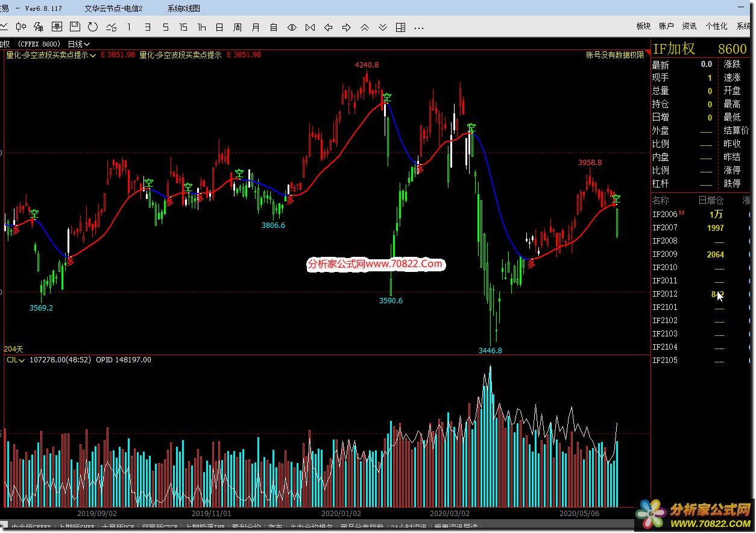The image size is (756, 533).
Task: Move chart left with left arrow icon
Action: [328, 27]
